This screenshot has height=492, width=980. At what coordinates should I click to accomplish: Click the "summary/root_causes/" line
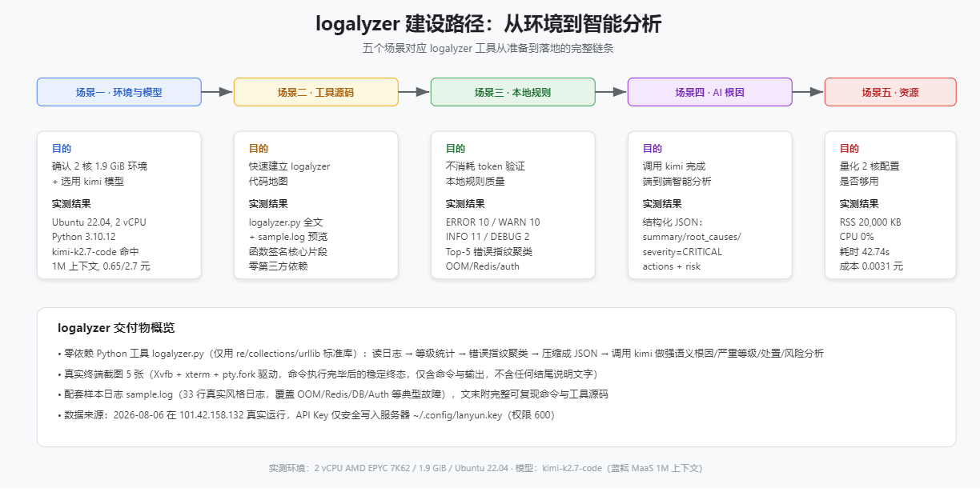[x=692, y=237]
